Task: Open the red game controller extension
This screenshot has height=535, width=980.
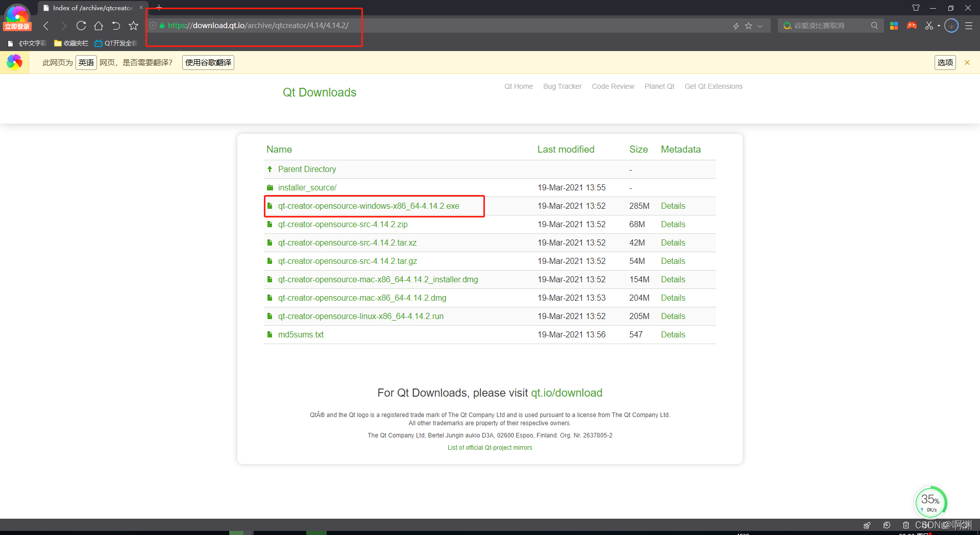Action: click(x=912, y=26)
